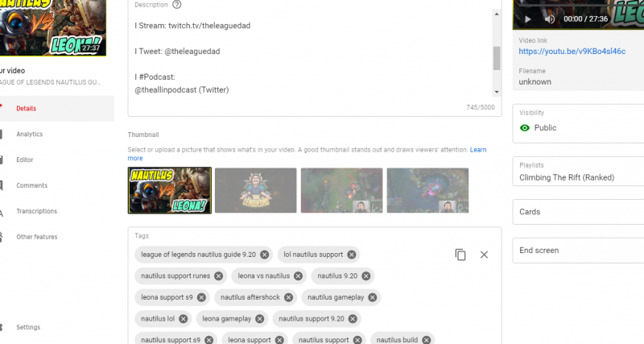This screenshot has height=344, width=644.
Task: Clear all tags with the X icon
Action: tap(484, 255)
